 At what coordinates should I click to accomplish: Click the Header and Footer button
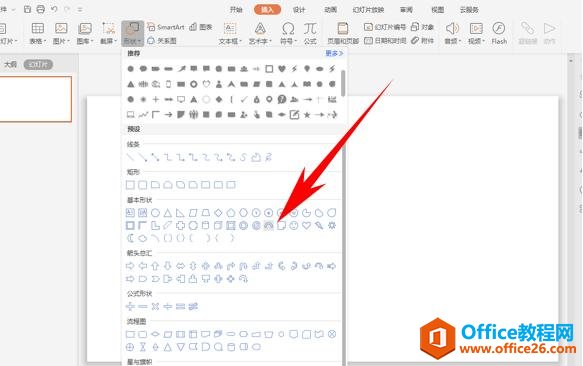click(x=342, y=33)
